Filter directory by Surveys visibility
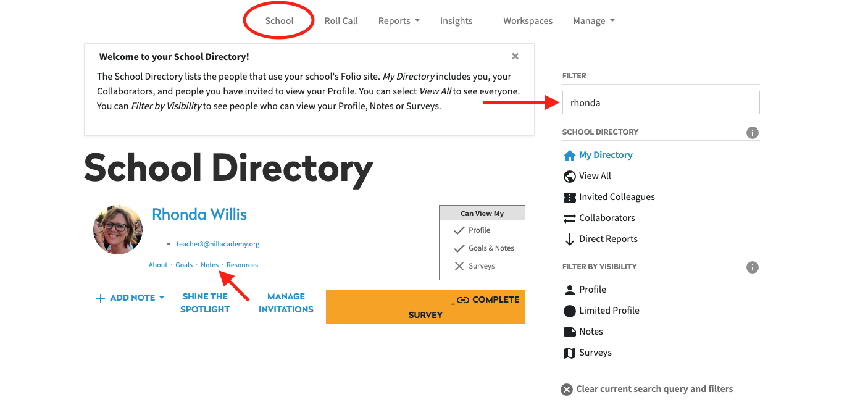 [595, 353]
